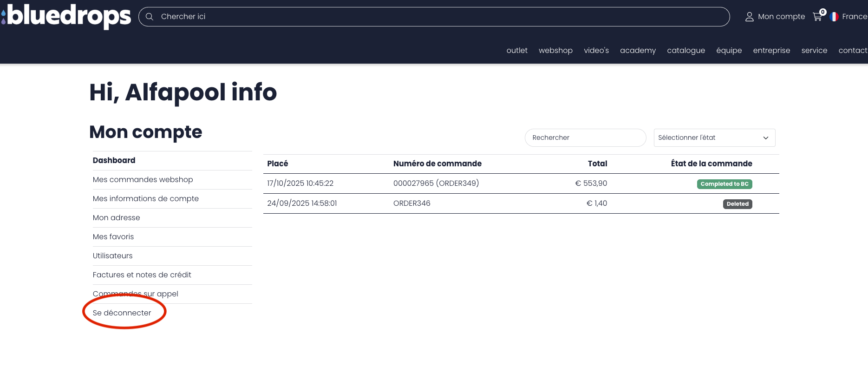Type in the Rechercher order field
The height and width of the screenshot is (367, 868).
(585, 138)
